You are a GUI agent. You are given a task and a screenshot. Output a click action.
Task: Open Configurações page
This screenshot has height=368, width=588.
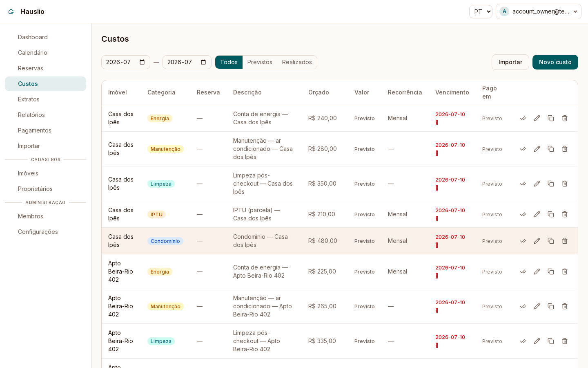pos(45,232)
